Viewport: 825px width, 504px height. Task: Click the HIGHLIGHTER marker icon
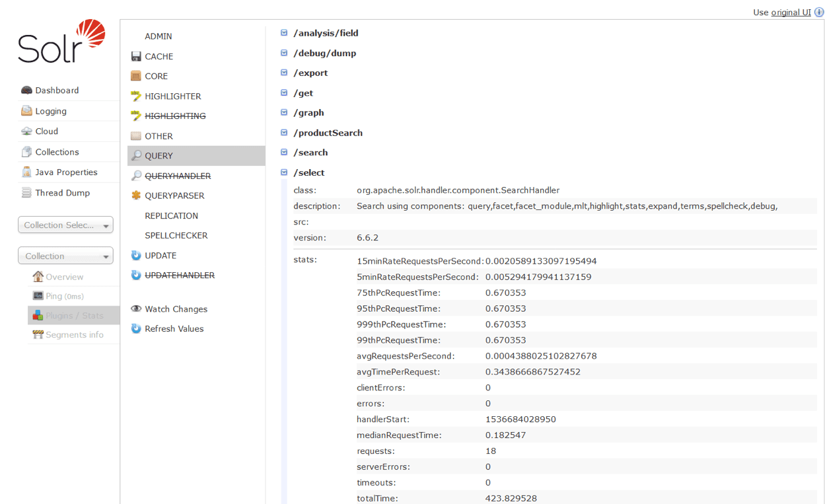[136, 96]
